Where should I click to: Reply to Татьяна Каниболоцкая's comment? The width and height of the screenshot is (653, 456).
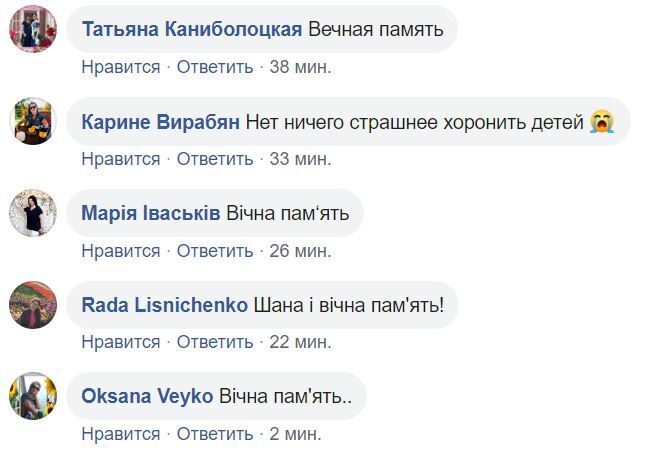click(x=215, y=67)
